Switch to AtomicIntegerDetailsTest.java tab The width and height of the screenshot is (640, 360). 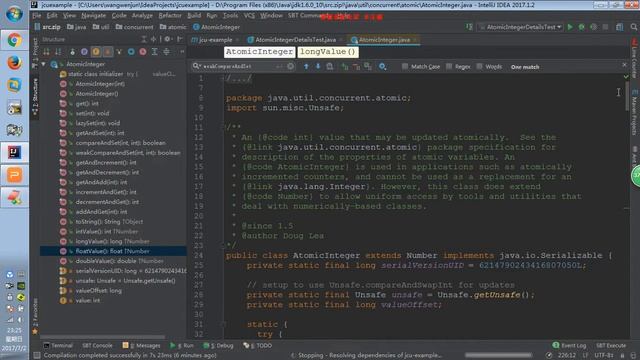(x=295, y=40)
